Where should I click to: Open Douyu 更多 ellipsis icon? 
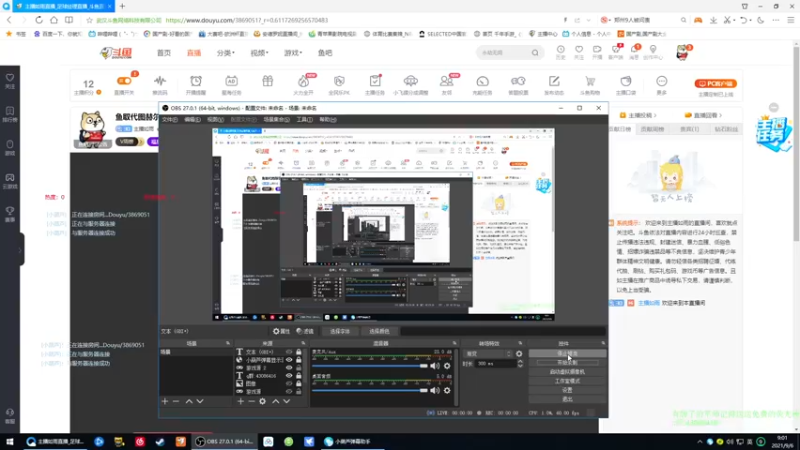[662, 81]
